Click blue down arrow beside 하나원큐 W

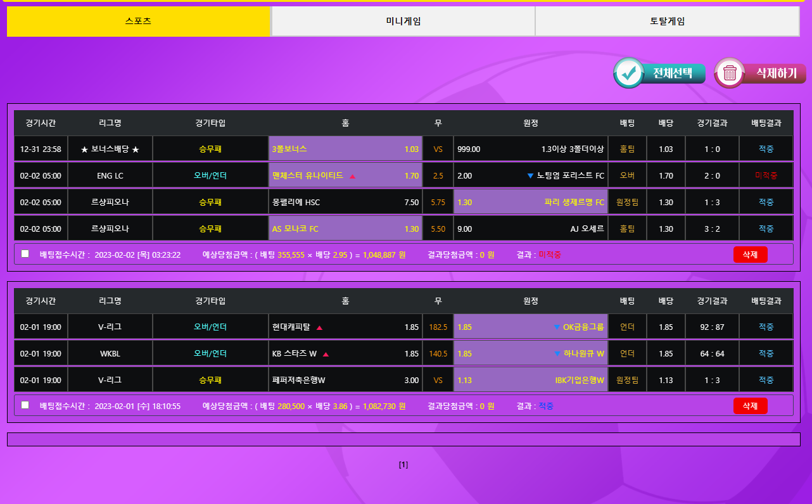(557, 354)
